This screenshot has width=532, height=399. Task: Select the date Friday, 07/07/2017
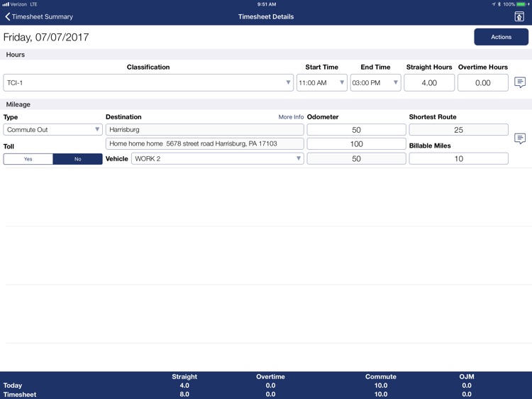pos(46,37)
